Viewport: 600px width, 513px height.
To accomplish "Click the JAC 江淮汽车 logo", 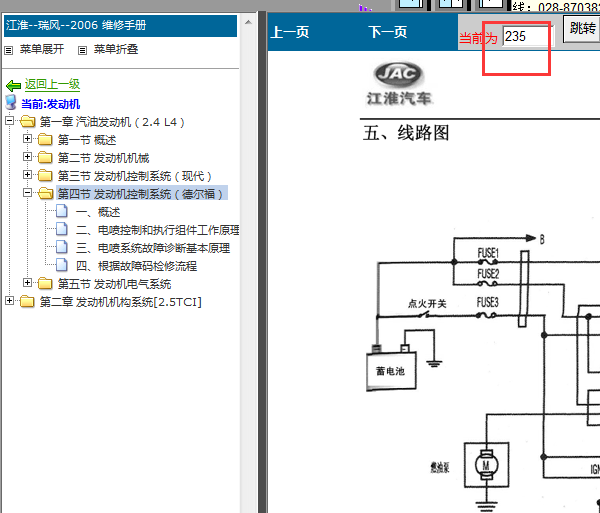I will click(x=399, y=83).
